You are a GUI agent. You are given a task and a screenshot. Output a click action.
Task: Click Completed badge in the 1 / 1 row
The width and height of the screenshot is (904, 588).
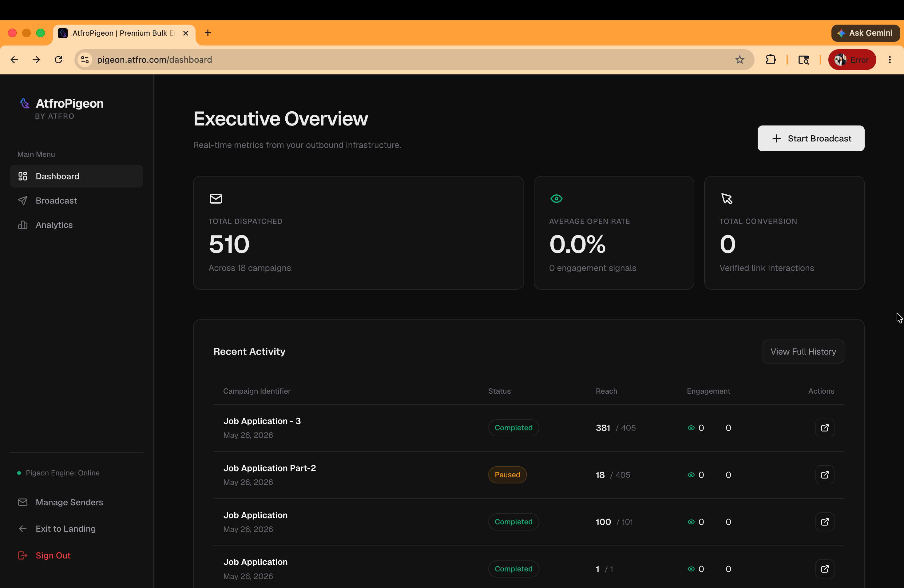[x=513, y=569]
